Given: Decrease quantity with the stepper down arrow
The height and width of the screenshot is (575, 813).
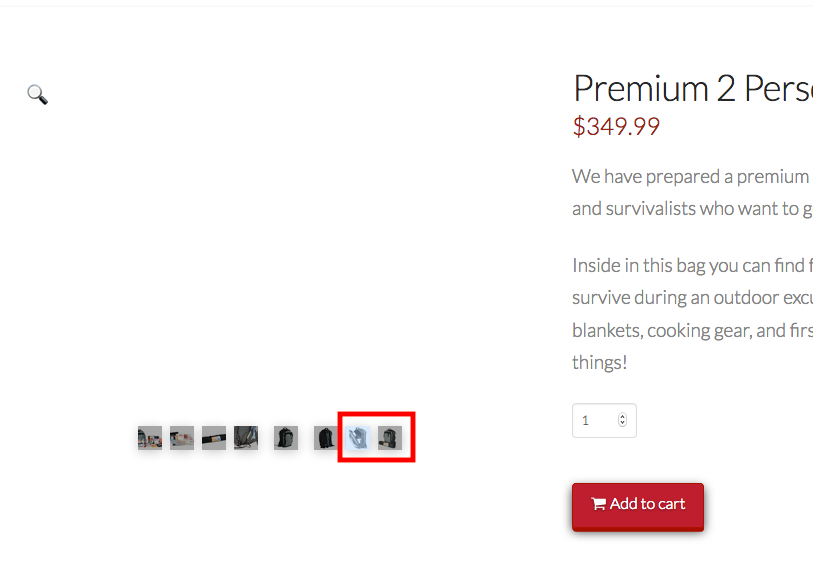Looking at the screenshot, I should pos(622,423).
